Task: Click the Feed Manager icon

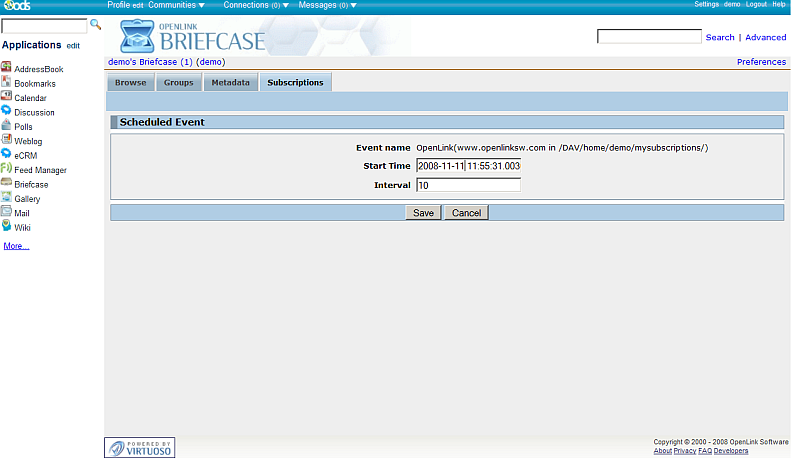Action: (x=6, y=170)
